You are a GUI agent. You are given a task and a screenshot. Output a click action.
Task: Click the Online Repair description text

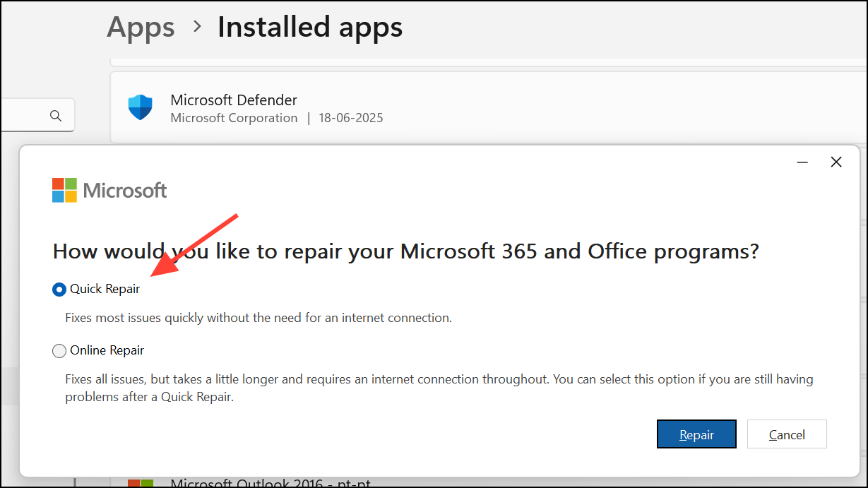click(439, 388)
